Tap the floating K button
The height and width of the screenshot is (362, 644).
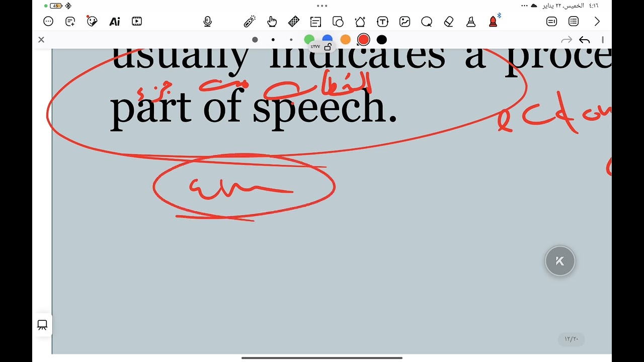point(560,261)
